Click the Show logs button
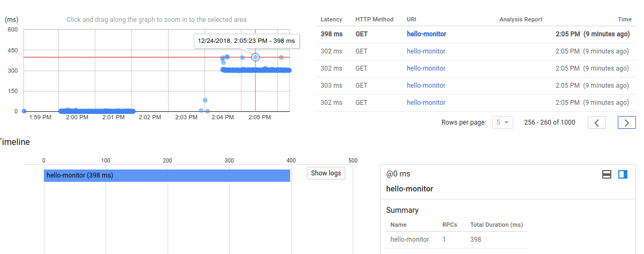Screen dimensions: 644x254 pyautogui.click(x=326, y=173)
